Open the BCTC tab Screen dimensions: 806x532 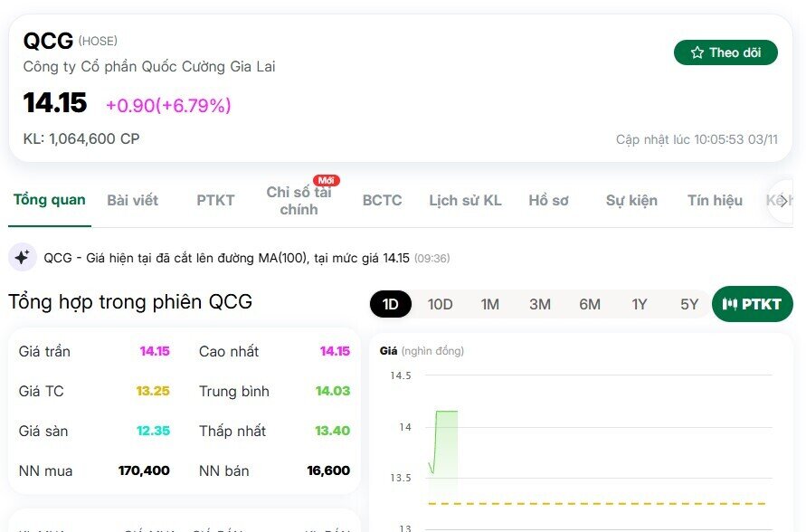[382, 200]
